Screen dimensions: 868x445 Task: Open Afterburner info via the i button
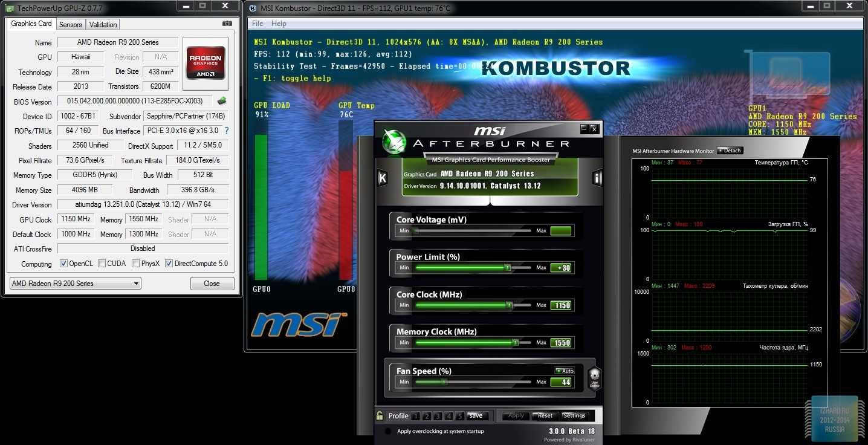(597, 178)
